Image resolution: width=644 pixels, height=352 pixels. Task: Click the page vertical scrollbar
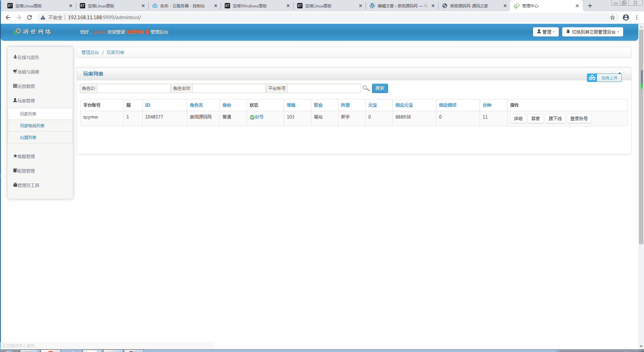(x=641, y=134)
